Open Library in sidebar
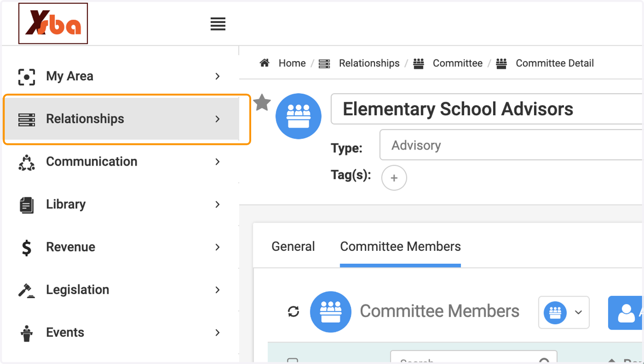Screen dimensions: 644x364 (x=120, y=204)
